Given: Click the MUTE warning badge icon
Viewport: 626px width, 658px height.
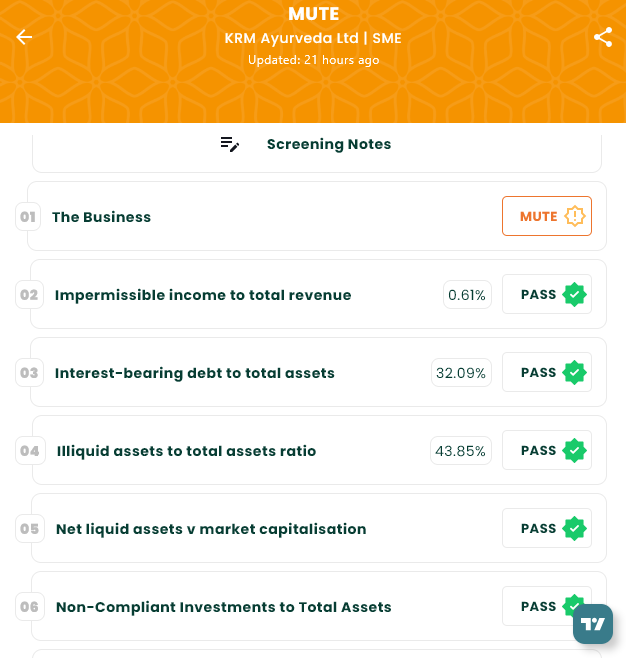Looking at the screenshot, I should click(x=574, y=216).
